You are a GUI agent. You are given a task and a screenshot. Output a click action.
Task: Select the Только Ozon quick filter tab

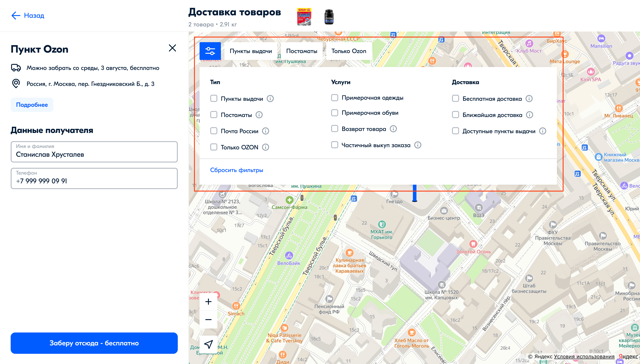[349, 51]
